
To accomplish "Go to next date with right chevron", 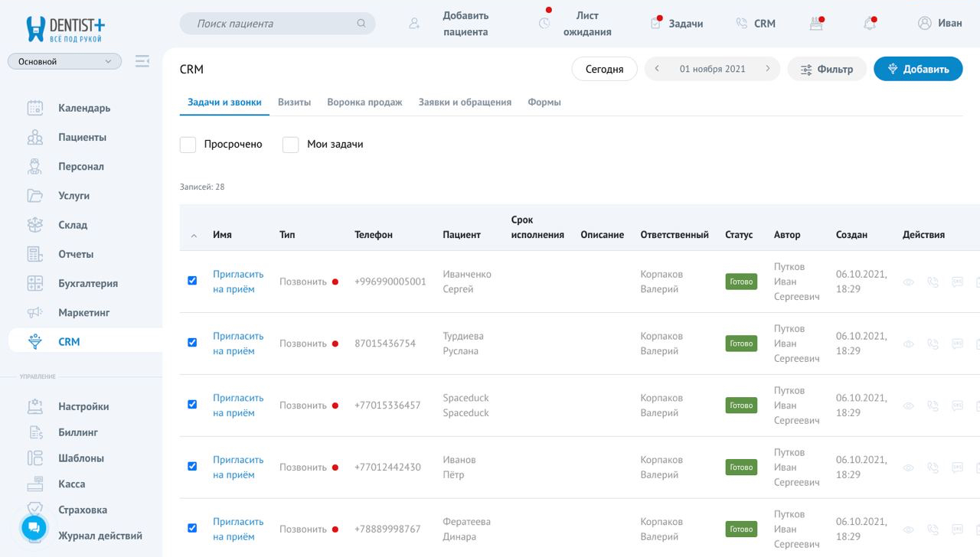I will coord(768,69).
